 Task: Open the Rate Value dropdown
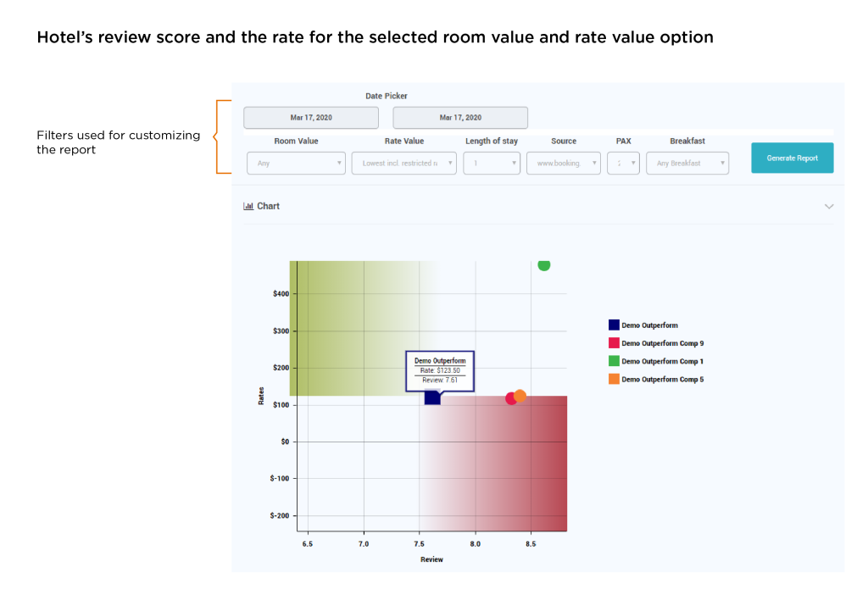pyautogui.click(x=404, y=164)
